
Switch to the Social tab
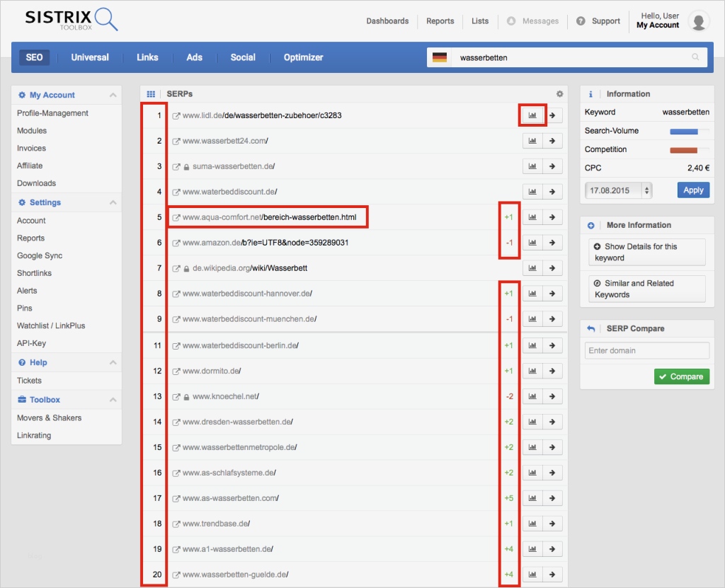click(x=243, y=57)
